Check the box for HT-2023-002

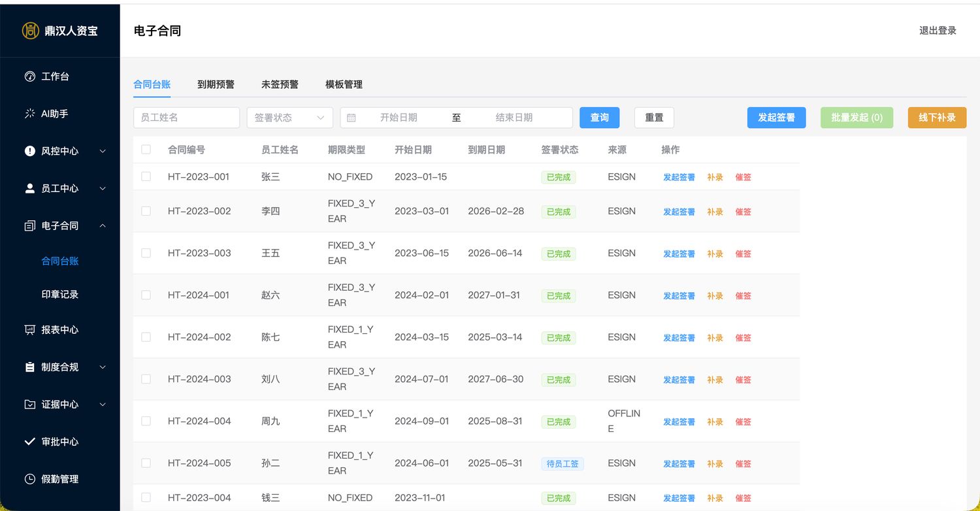pos(146,211)
